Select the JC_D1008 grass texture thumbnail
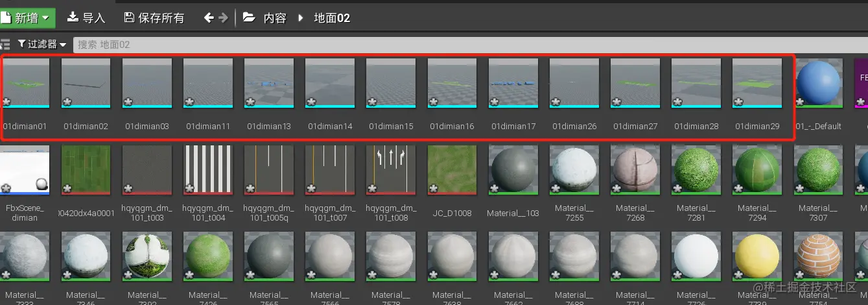The width and height of the screenshot is (868, 305). pyautogui.click(x=452, y=169)
